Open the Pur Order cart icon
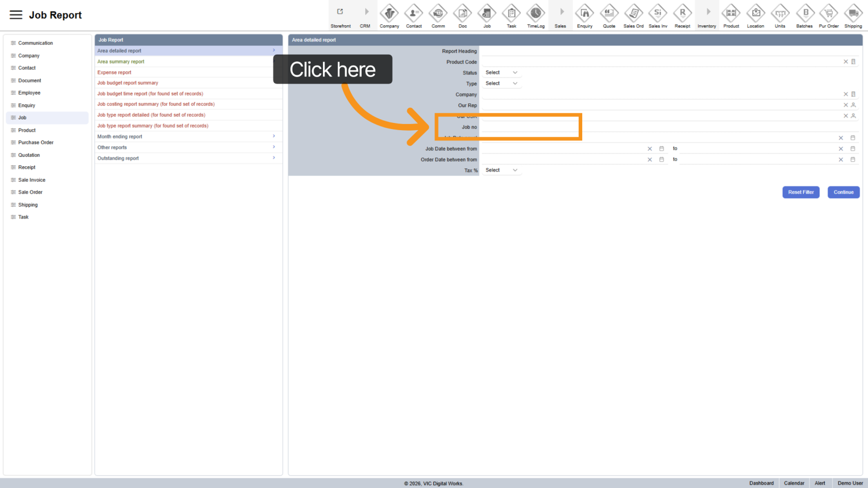This screenshot has width=868, height=488. click(x=829, y=13)
